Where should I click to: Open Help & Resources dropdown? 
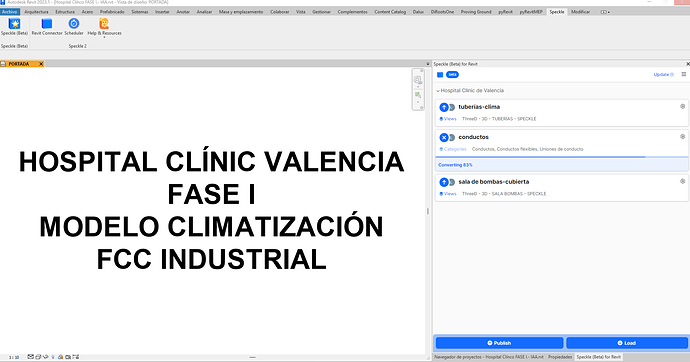coord(104,27)
